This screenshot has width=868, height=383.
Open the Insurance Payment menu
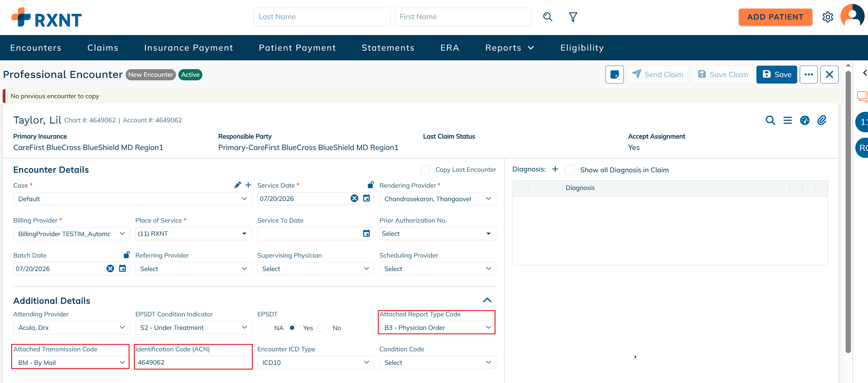tap(189, 48)
